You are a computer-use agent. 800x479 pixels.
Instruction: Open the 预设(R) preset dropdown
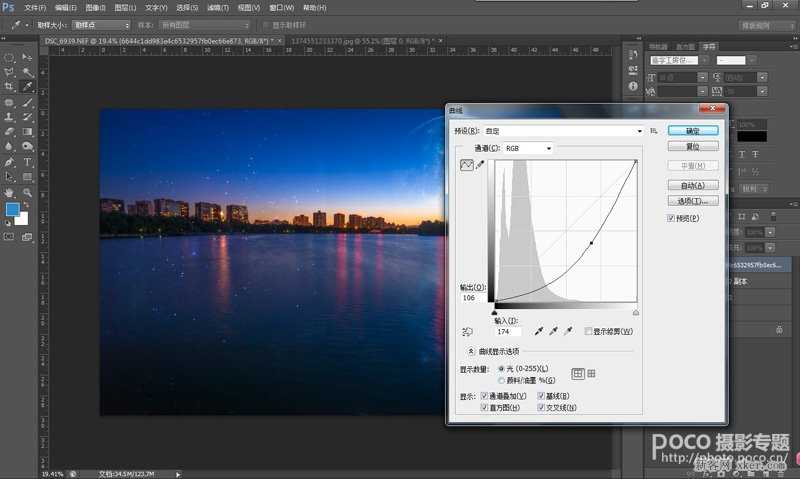[563, 131]
